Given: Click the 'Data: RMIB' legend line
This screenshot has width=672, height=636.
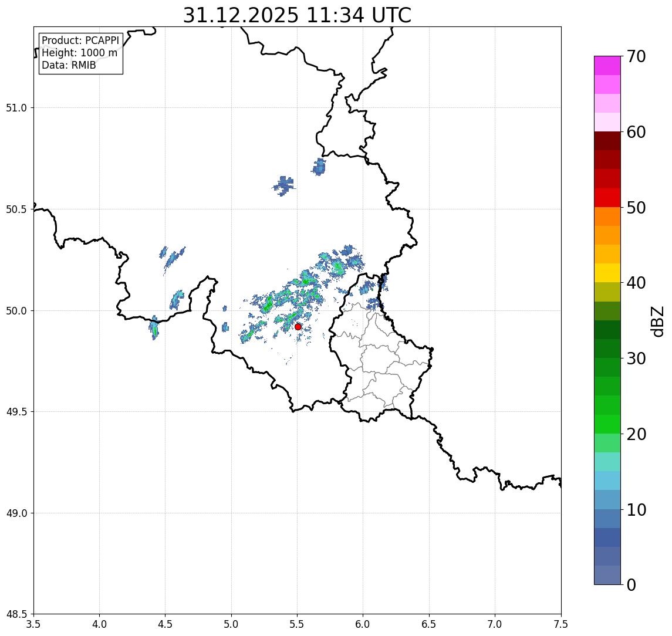Looking at the screenshot, I should pyautogui.click(x=69, y=65).
